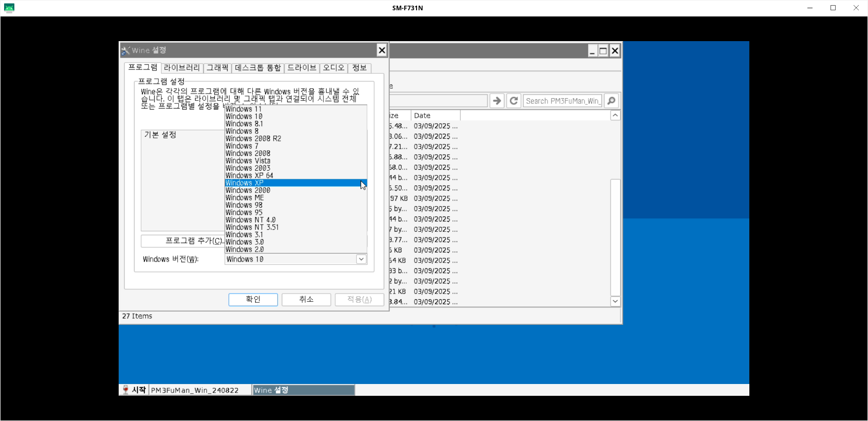The width and height of the screenshot is (868, 421).
Task: Open the 드라이브 tab
Action: coord(302,68)
